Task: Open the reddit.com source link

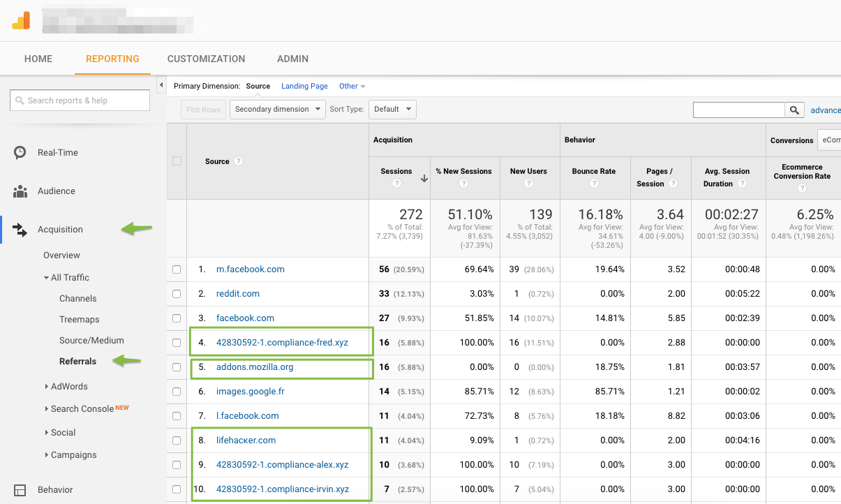Action: point(238,294)
